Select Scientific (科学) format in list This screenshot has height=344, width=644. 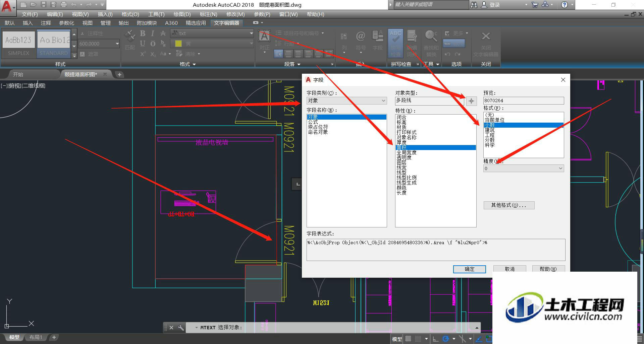click(x=490, y=145)
